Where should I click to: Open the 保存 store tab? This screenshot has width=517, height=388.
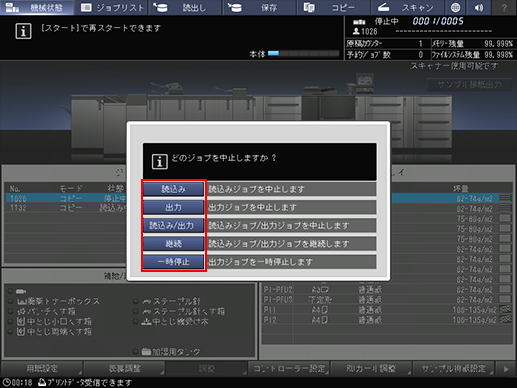point(259,7)
